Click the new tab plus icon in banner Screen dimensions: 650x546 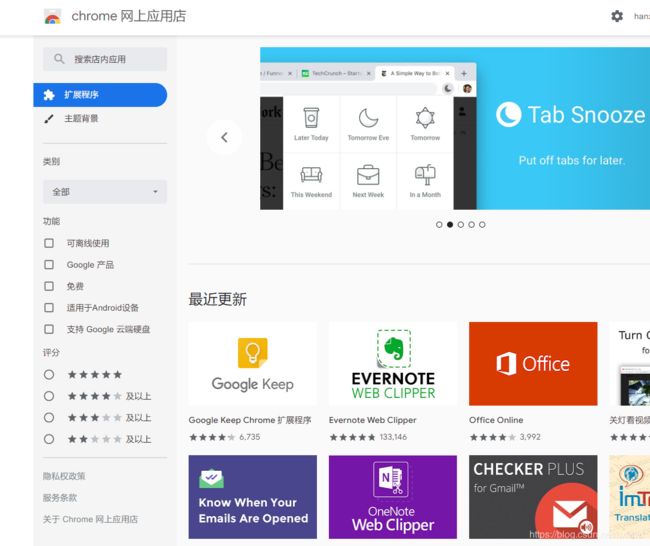pyautogui.click(x=464, y=73)
